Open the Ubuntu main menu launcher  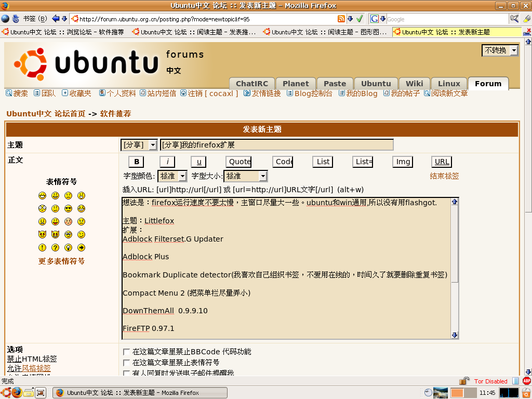(5, 393)
